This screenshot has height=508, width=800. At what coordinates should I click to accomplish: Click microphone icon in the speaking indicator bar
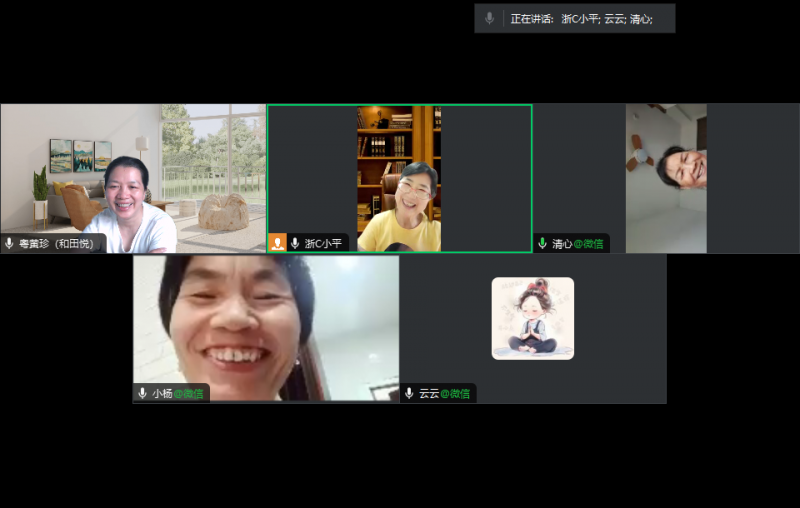pos(490,18)
